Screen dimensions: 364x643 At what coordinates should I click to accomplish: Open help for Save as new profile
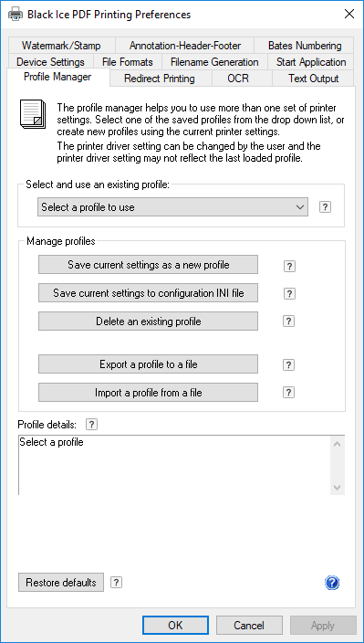(289, 266)
